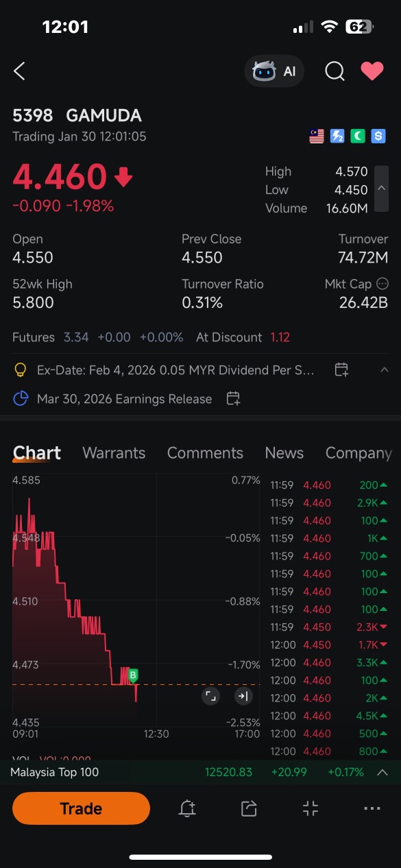Expand the Malaysia Top 100 index bar

click(382, 772)
